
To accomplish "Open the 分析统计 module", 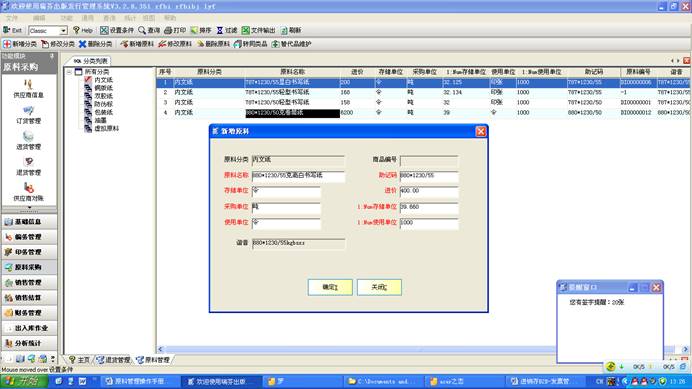I will 29,343.
